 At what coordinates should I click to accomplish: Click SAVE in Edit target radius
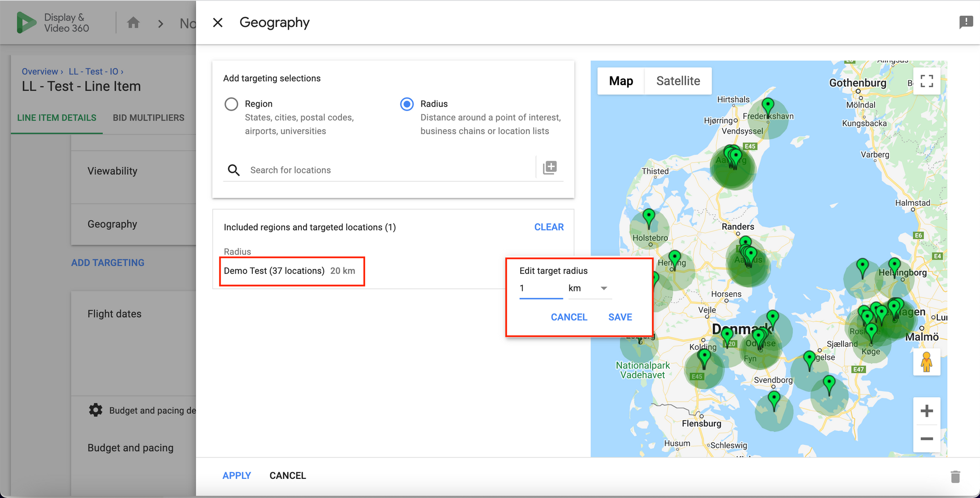pyautogui.click(x=620, y=317)
